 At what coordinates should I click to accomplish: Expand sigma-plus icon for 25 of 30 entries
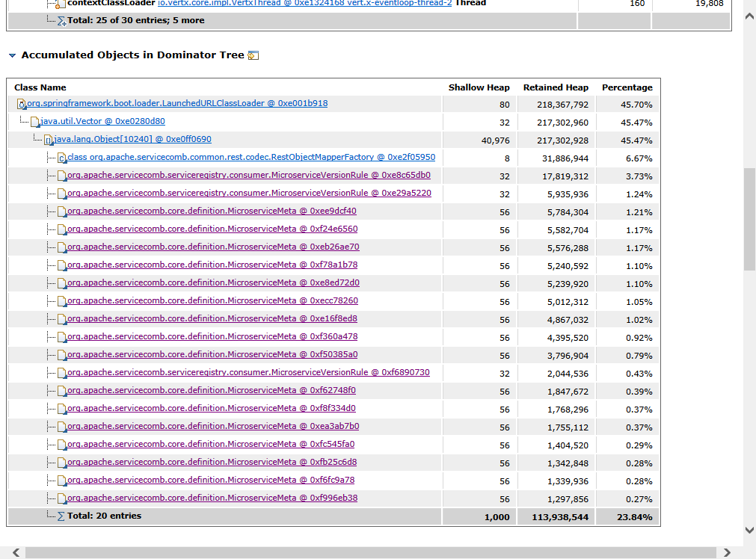pyautogui.click(x=62, y=21)
